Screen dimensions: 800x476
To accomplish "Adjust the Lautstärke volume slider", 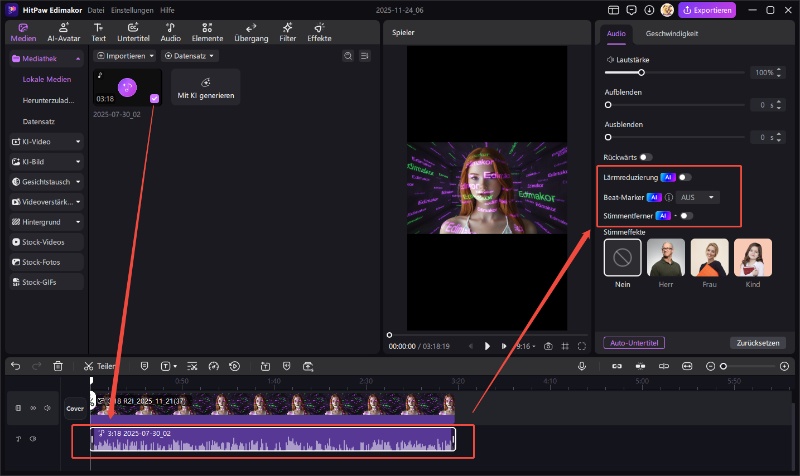I will pyautogui.click(x=641, y=73).
